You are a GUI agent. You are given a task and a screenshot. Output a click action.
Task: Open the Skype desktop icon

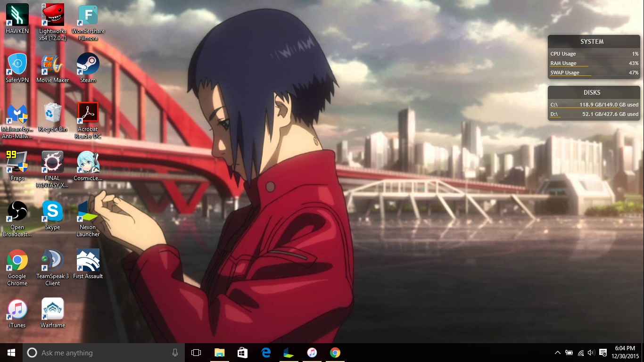coord(52,211)
